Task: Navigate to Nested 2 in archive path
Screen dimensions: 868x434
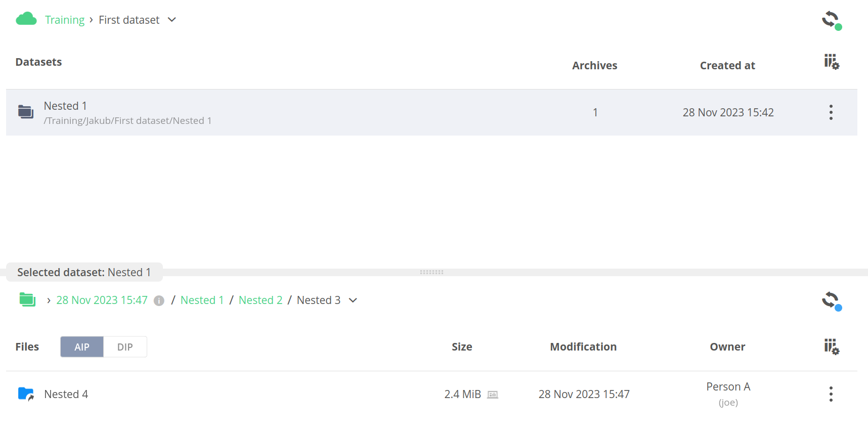Action: click(261, 300)
